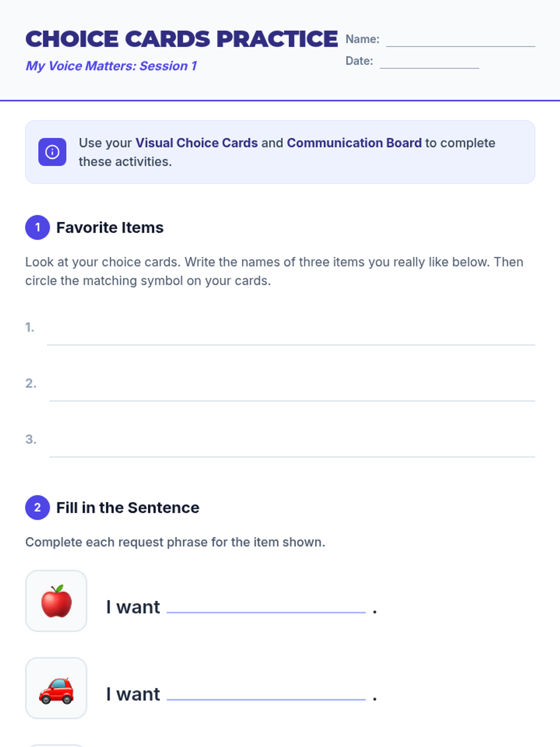Click the red apple picture card
560x747 pixels.
(56, 601)
